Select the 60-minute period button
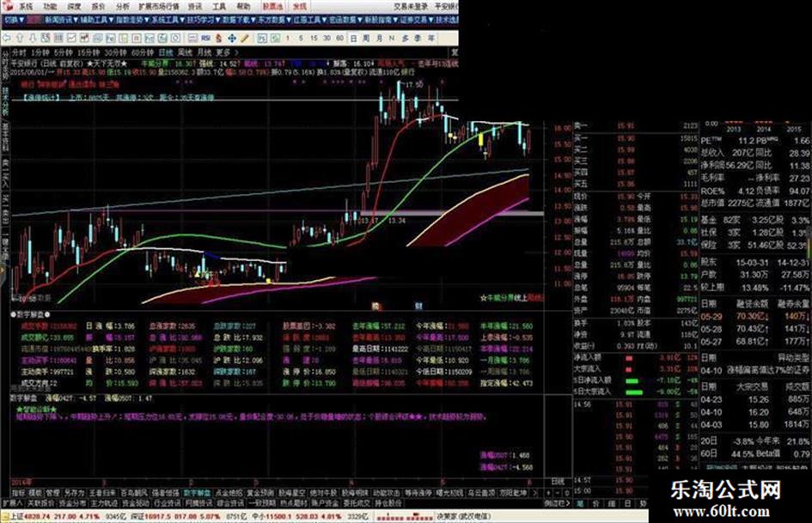 tap(339, 39)
